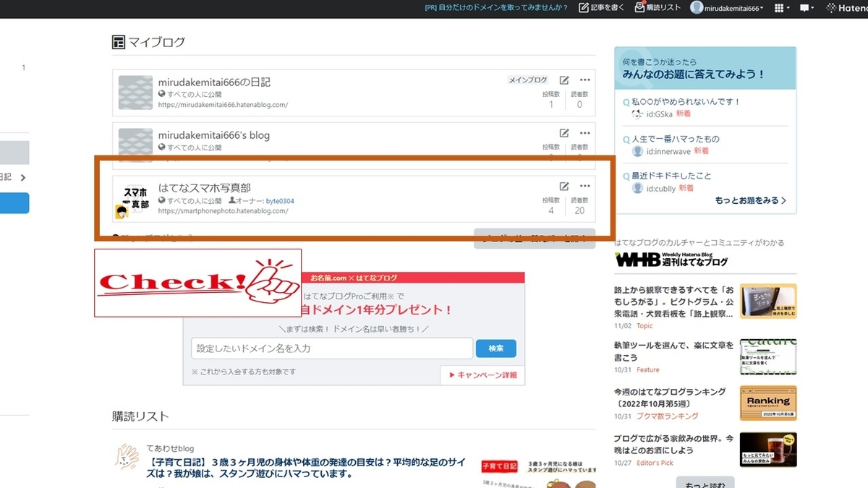
Task: Write post icon for mirudakemitai666の日記
Action: point(564,80)
